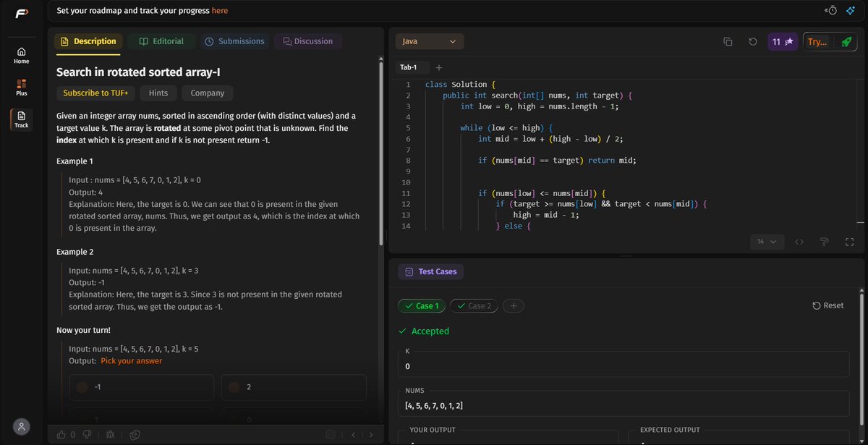Open the Company button
This screenshot has height=445, width=868.
click(208, 93)
